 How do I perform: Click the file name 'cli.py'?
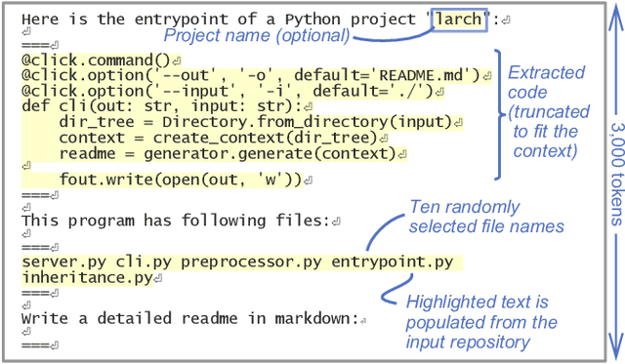tap(144, 263)
